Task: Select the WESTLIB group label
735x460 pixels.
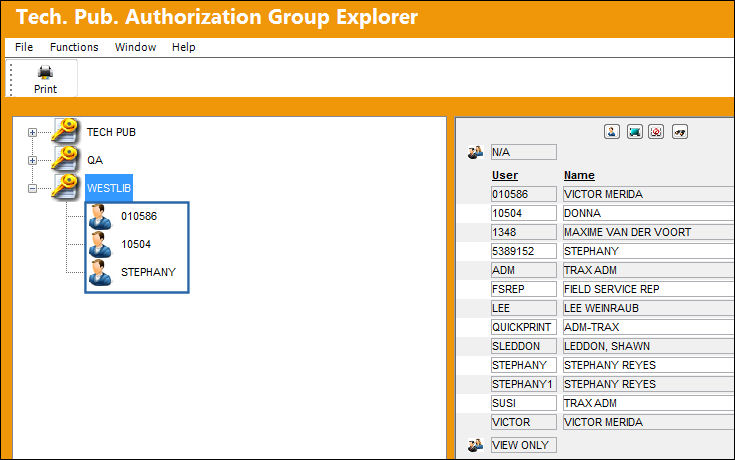Action: pos(109,188)
